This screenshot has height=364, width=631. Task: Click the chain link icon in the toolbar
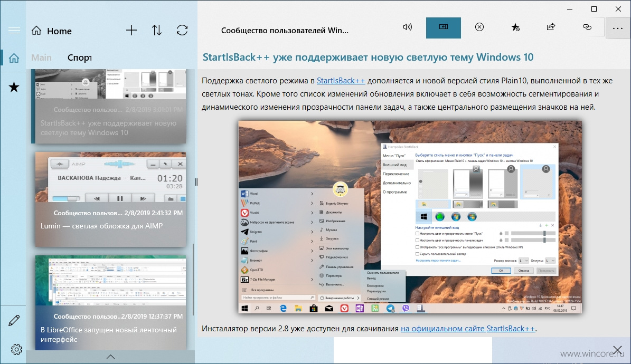[587, 27]
